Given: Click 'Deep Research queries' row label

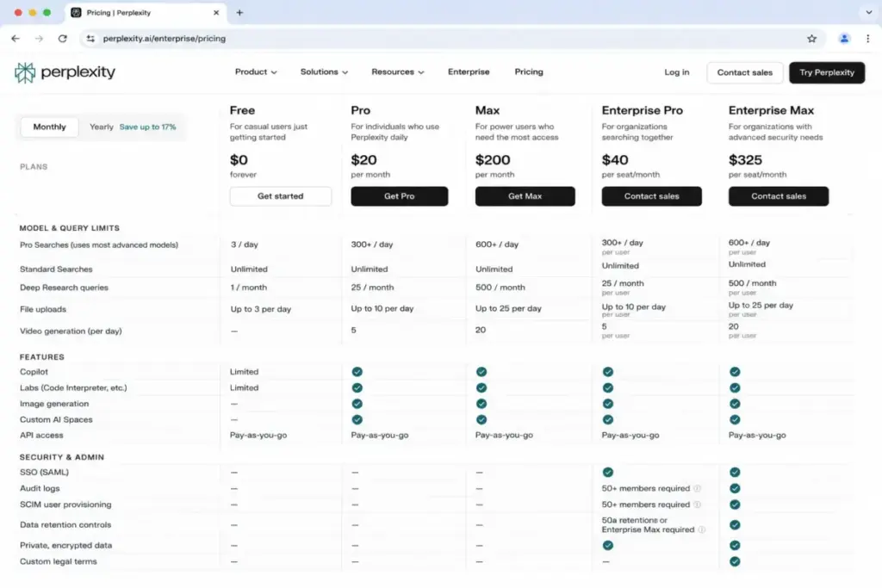Looking at the screenshot, I should (64, 288).
